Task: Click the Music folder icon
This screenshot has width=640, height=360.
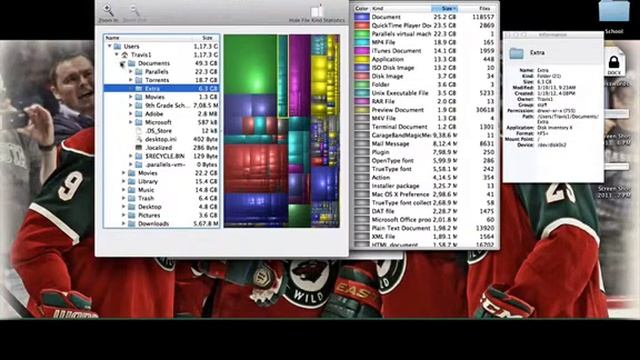Action: point(132,190)
